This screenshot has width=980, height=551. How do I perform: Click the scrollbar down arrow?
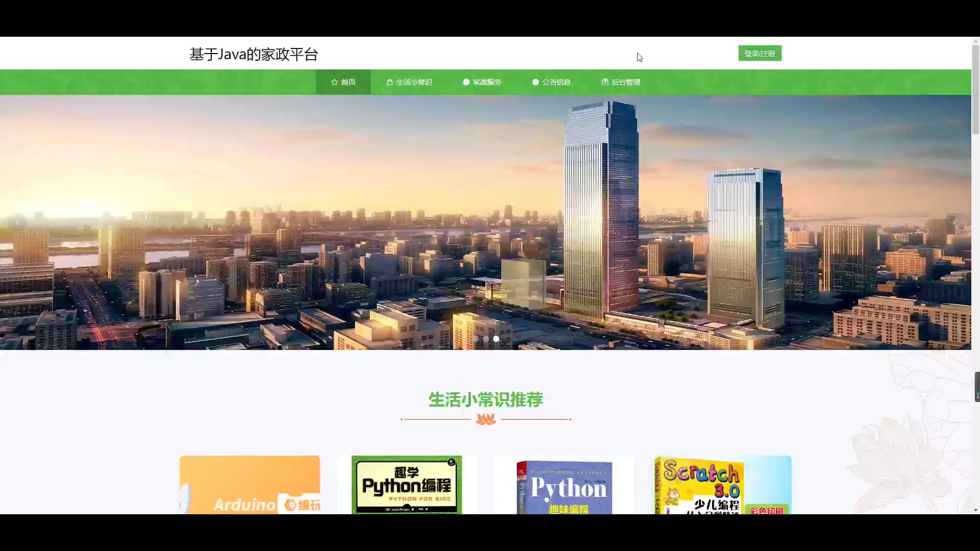pos(975,510)
